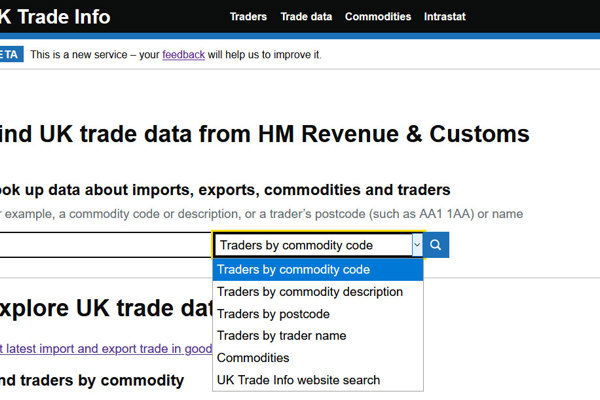Choose Traders by commodity description option
This screenshot has width=600, height=400.
click(318, 292)
